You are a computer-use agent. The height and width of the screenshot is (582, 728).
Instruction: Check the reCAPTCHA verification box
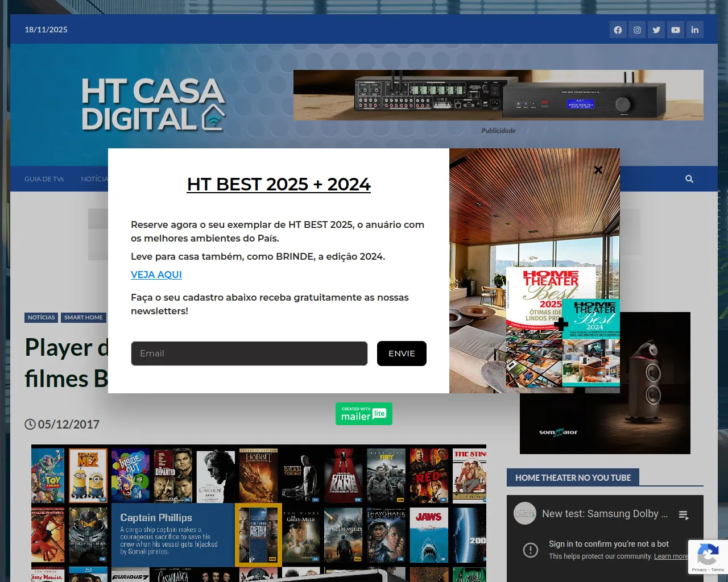pyautogui.click(x=708, y=556)
